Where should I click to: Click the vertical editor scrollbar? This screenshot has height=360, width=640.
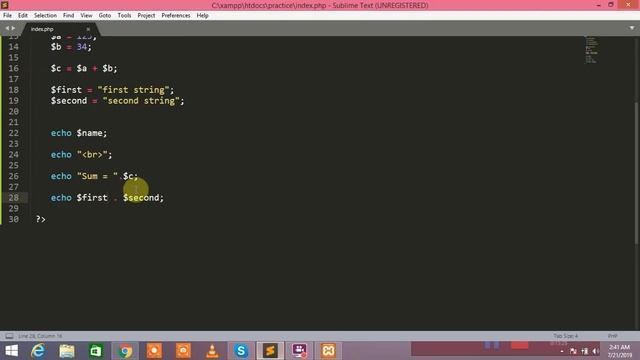(x=637, y=173)
